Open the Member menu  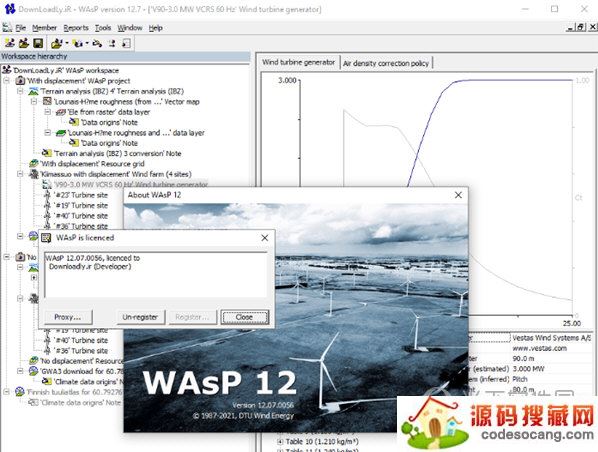pos(44,28)
